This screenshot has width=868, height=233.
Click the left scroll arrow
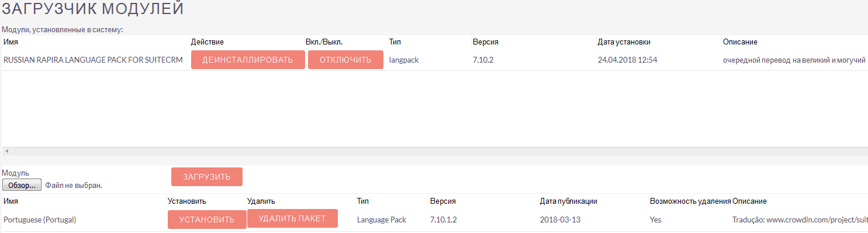point(6,151)
